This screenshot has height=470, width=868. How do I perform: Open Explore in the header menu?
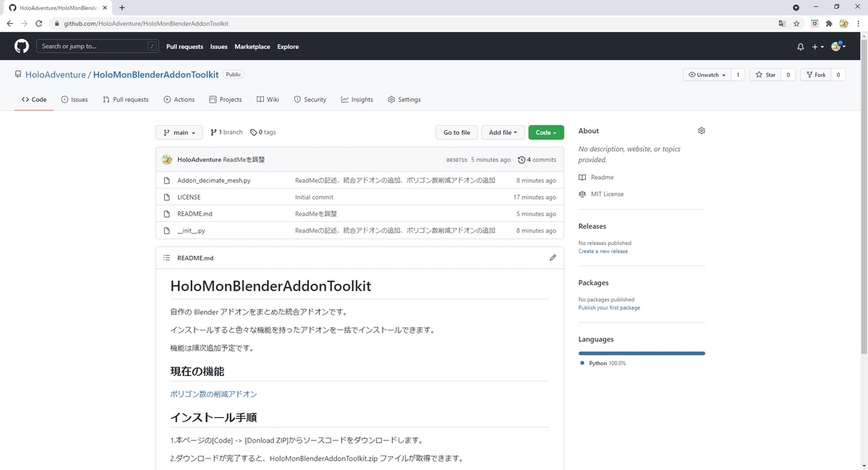[288, 46]
